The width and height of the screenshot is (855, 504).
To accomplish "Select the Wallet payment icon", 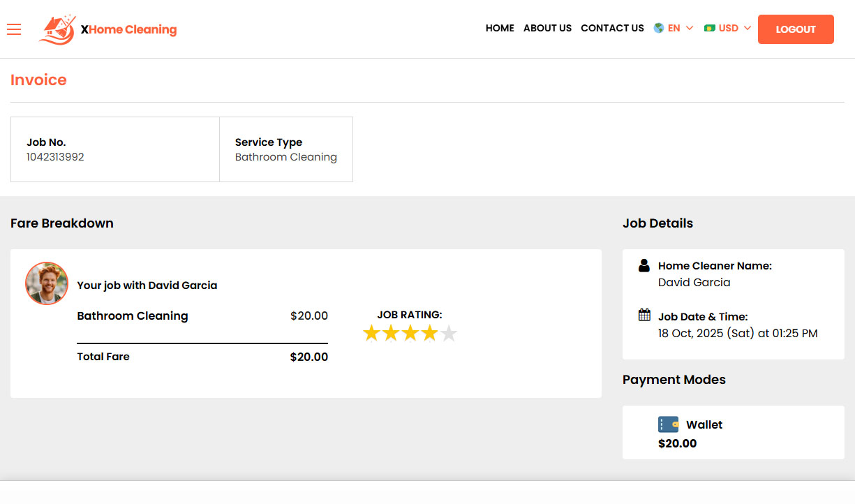I will (x=668, y=424).
